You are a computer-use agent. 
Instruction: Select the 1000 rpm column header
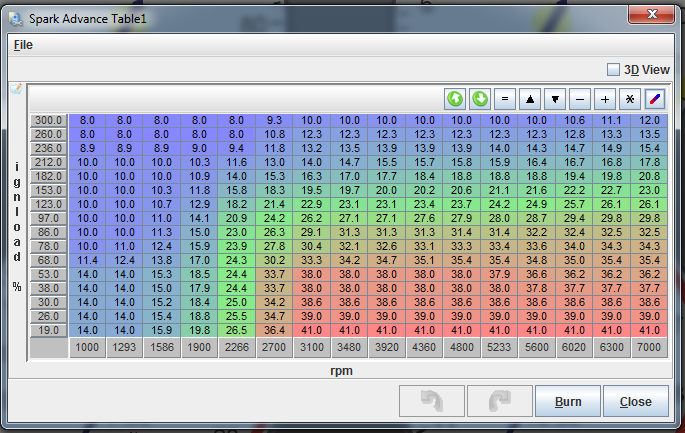[x=87, y=348]
